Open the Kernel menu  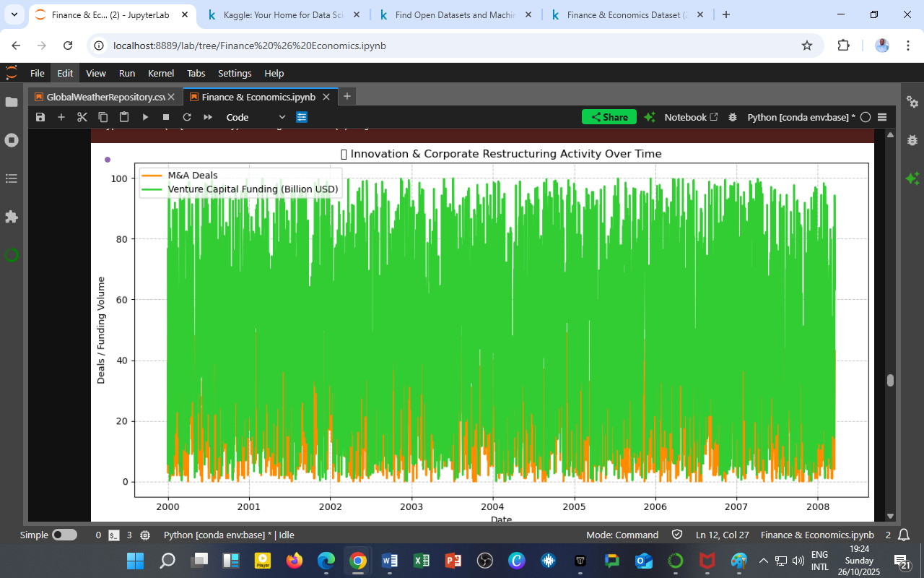pyautogui.click(x=160, y=73)
